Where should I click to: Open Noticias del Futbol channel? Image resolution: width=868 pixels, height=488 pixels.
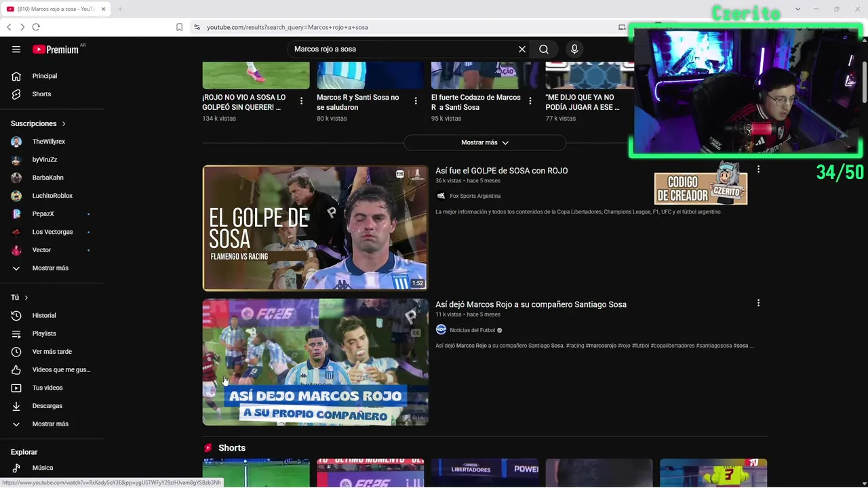(472, 330)
